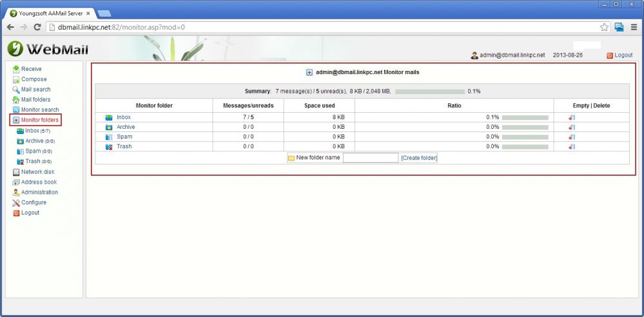The image size is (644, 317).
Task: Click the Network disk icon
Action: [x=16, y=172]
